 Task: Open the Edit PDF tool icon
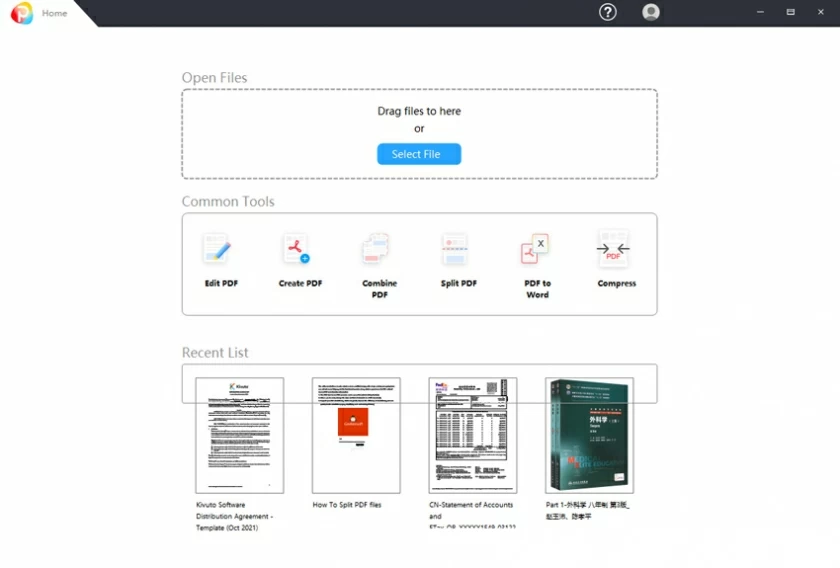(x=217, y=248)
